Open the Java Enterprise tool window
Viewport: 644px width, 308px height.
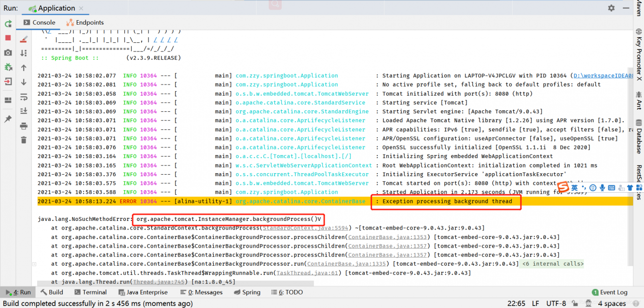(143, 292)
